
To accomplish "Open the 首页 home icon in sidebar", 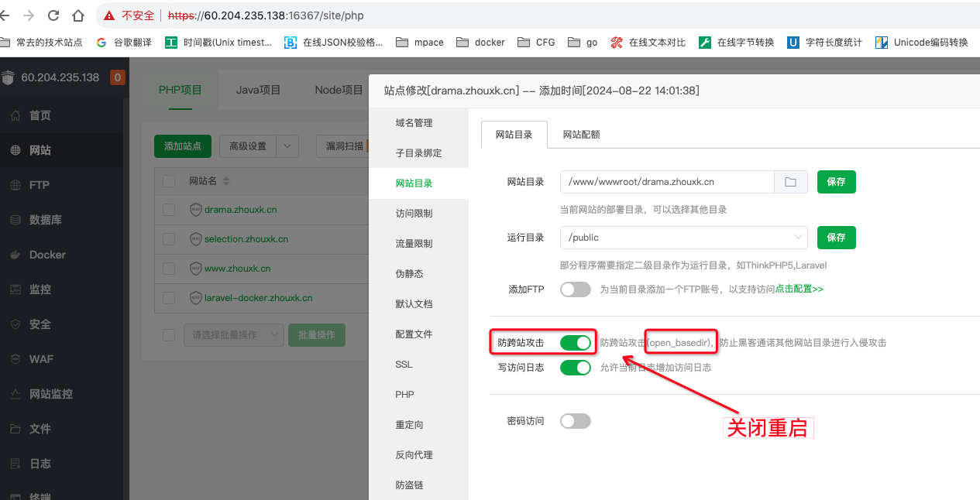I will 15,115.
